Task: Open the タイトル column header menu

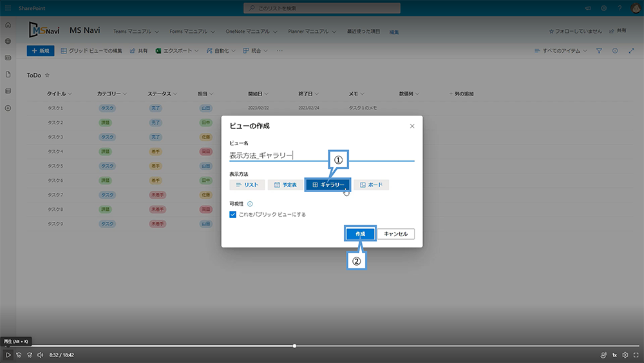Action: click(x=59, y=94)
